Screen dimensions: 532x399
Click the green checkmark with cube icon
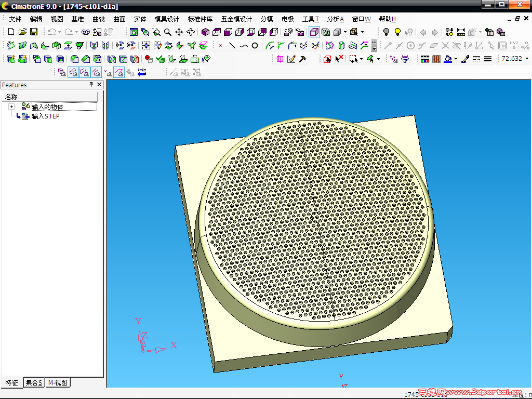click(160, 59)
